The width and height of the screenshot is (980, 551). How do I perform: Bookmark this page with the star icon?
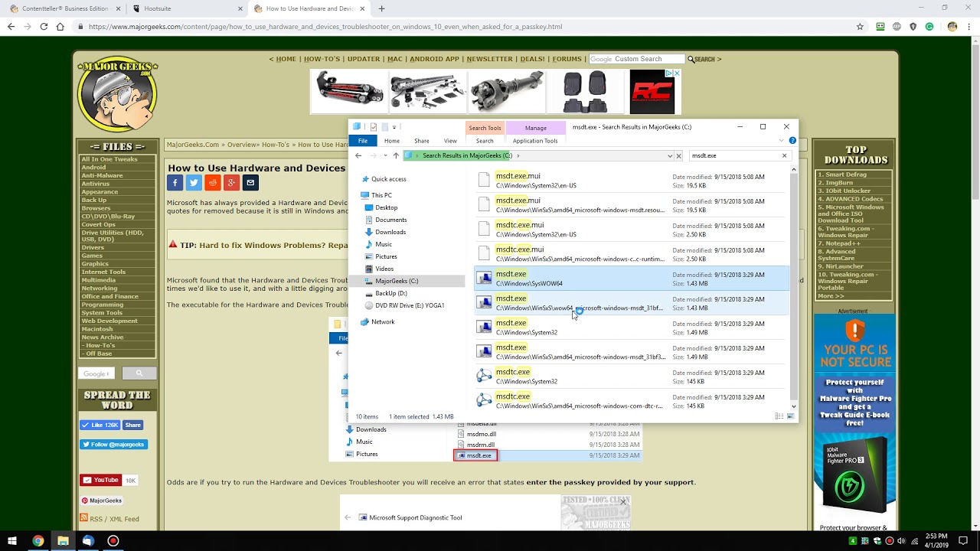pyautogui.click(x=860, y=26)
